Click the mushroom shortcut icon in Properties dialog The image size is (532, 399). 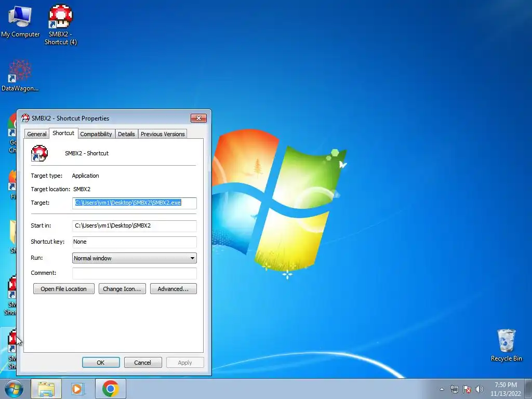click(39, 153)
